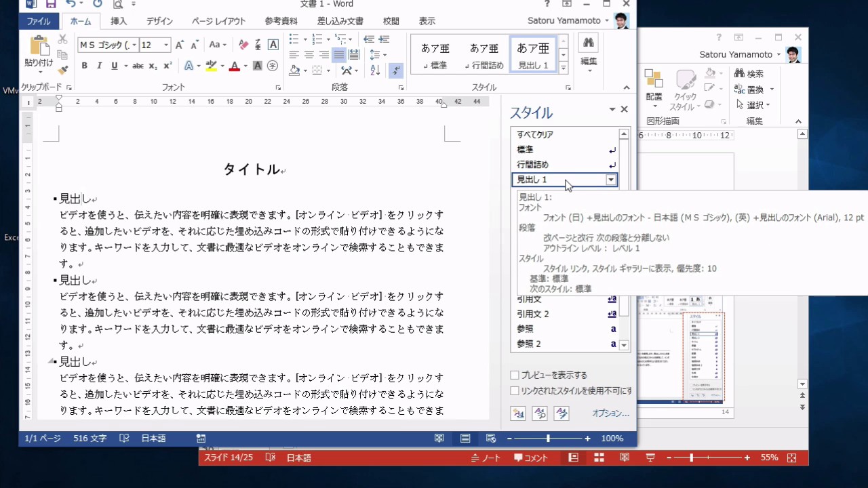
Task: Open Manage Styles icon in pane
Action: point(561,413)
